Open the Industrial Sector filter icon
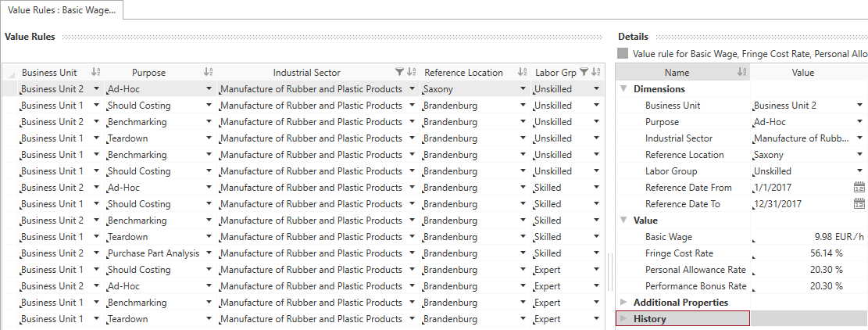Screen dimensions: 868x330 pyautogui.click(x=400, y=73)
